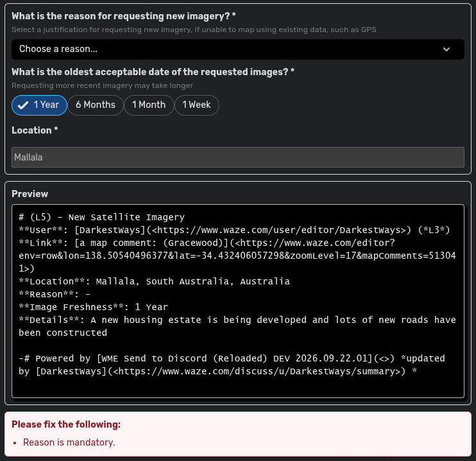Click the checkmark icon on 1 Year
The image size is (476, 461).
pyautogui.click(x=23, y=105)
